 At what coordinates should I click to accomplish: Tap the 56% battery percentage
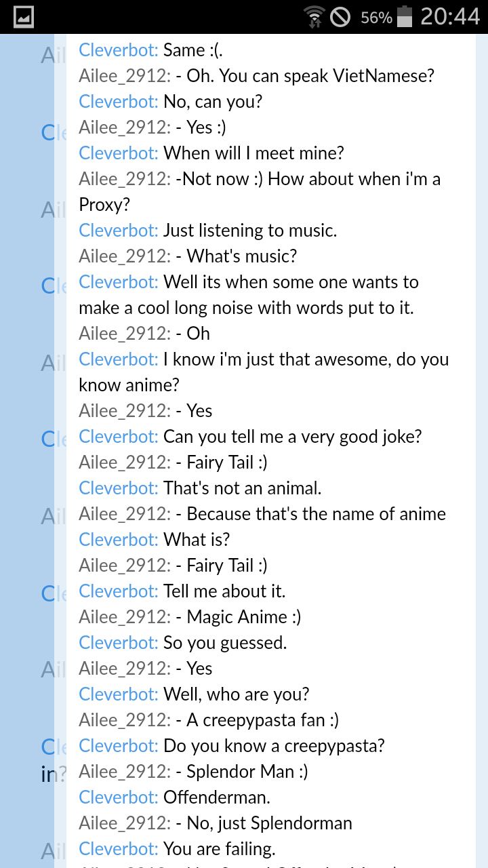pyautogui.click(x=376, y=18)
